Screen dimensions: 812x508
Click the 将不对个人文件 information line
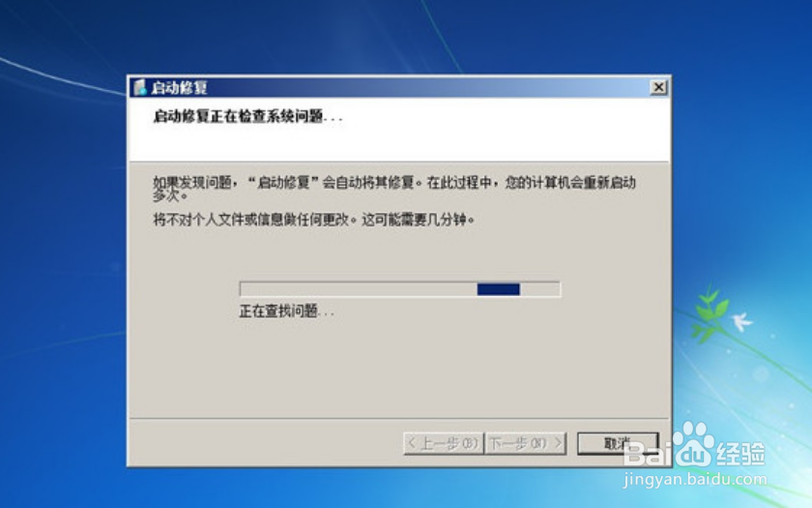(x=314, y=220)
